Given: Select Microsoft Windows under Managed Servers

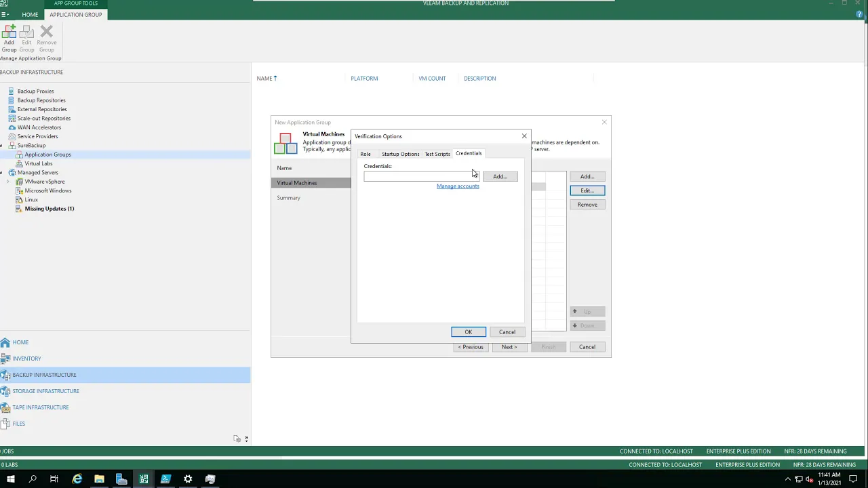Looking at the screenshot, I should [x=47, y=190].
